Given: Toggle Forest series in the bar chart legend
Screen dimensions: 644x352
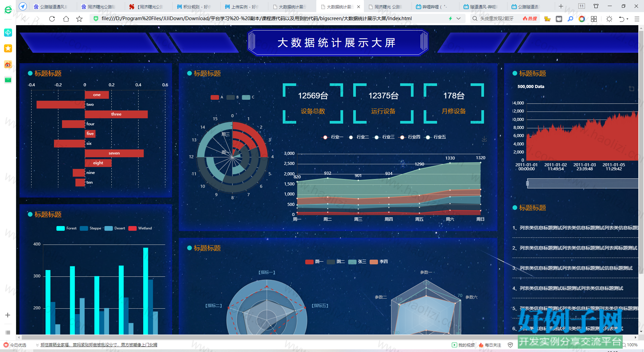Looking at the screenshot, I should tap(66, 228).
